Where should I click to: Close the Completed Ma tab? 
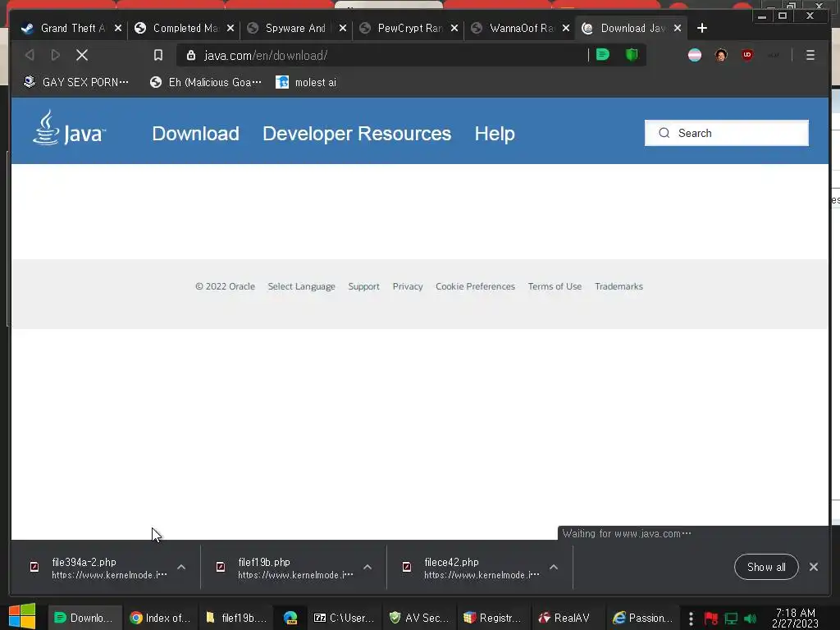(231, 28)
